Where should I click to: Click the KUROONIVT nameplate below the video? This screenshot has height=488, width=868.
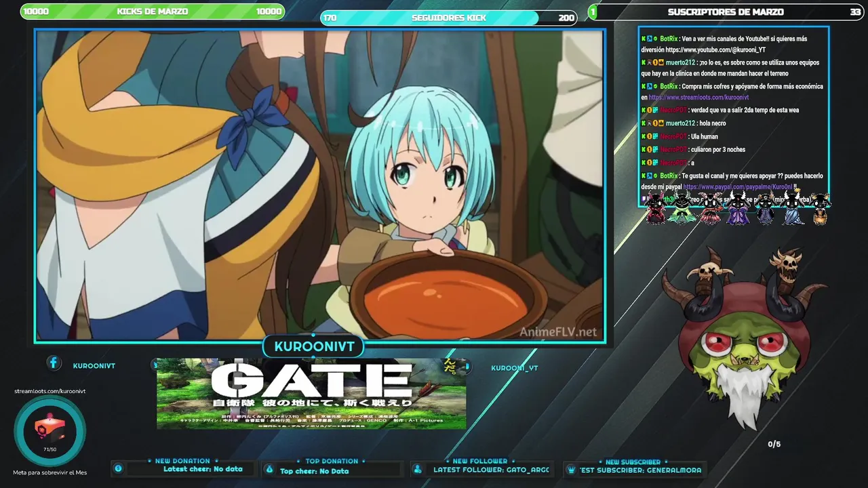[x=314, y=346]
